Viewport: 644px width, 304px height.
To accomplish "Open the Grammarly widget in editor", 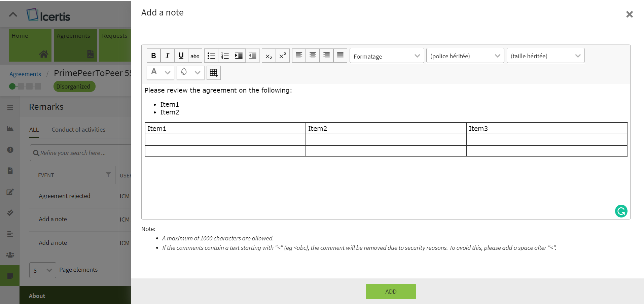I will [621, 211].
